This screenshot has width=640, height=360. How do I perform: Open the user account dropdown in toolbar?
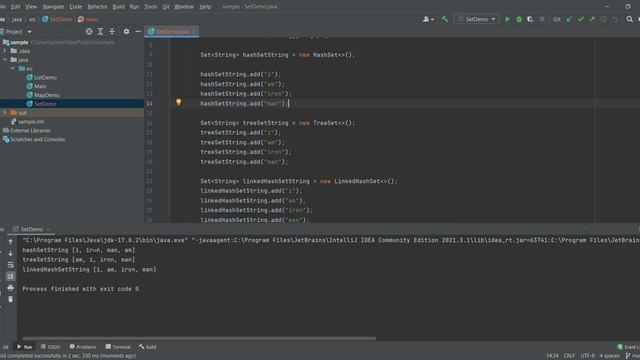[x=428, y=19]
